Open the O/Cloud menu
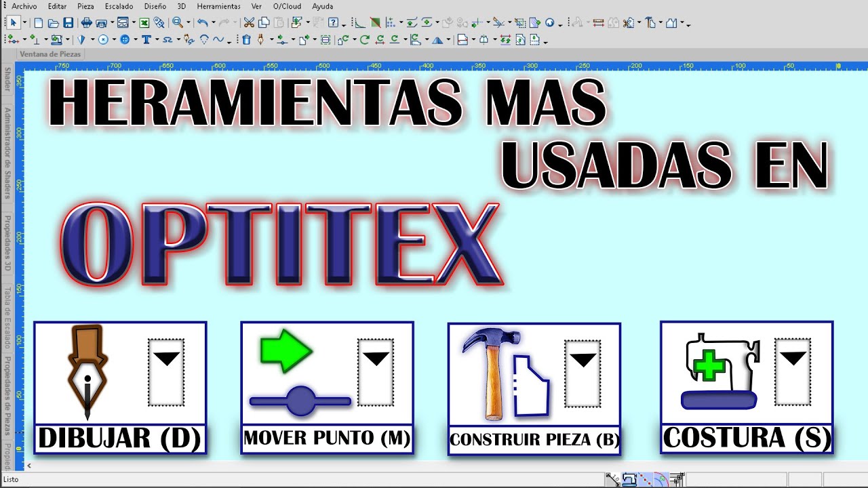This screenshot has height=488, width=868. 287,6
